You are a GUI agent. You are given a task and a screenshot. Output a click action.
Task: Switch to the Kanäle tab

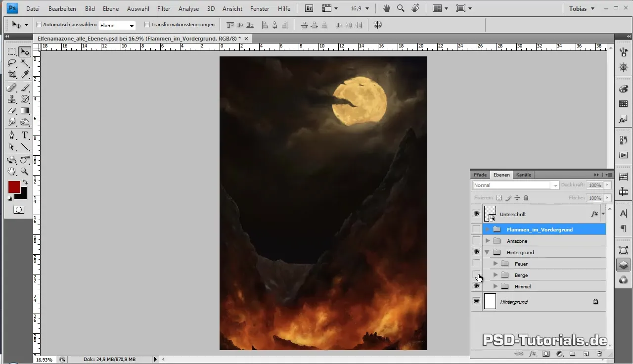524,175
